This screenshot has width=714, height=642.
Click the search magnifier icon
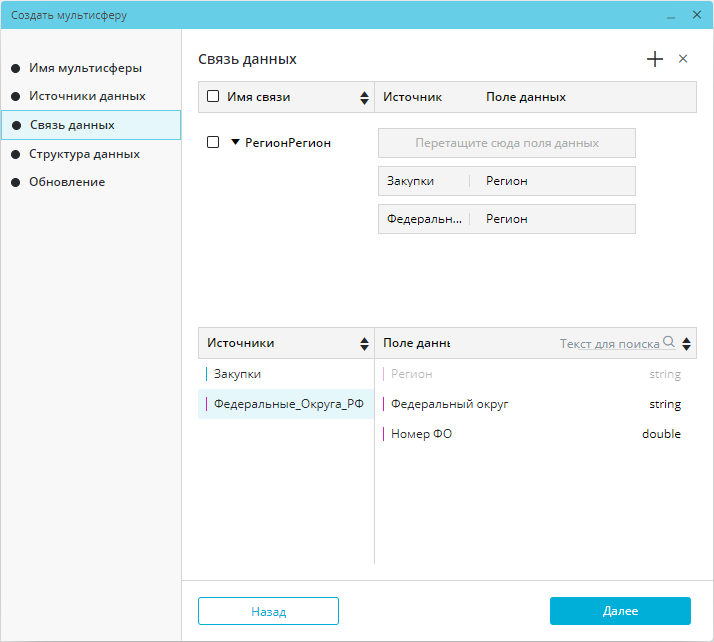(x=669, y=343)
